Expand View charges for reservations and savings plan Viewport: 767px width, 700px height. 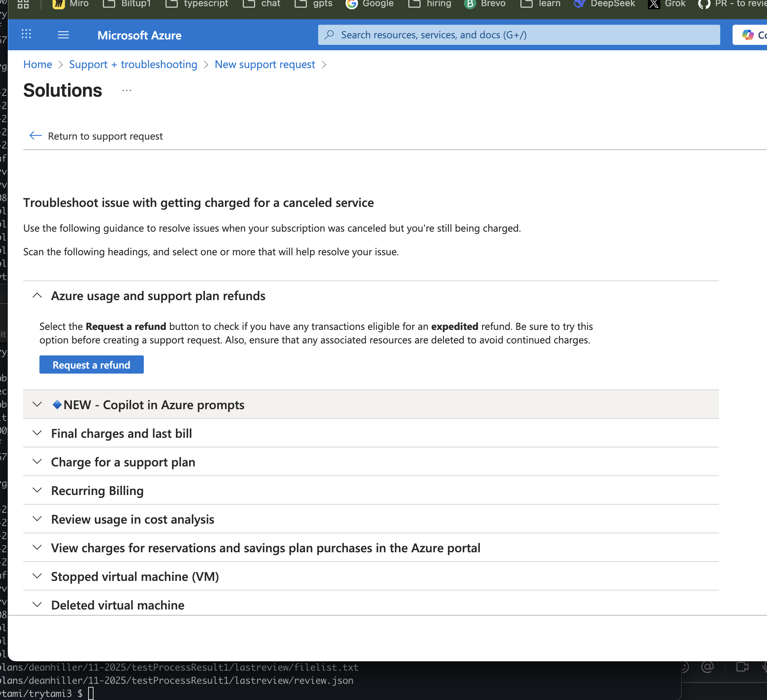tap(371, 548)
